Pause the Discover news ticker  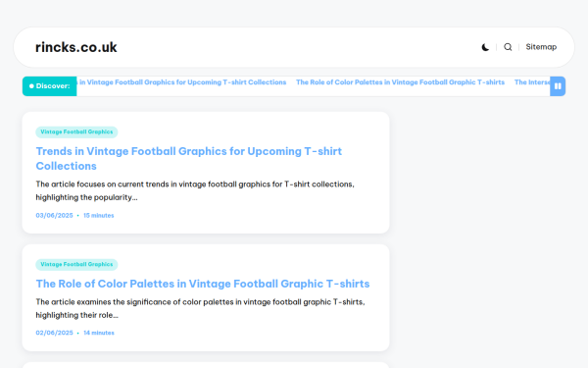pos(558,86)
